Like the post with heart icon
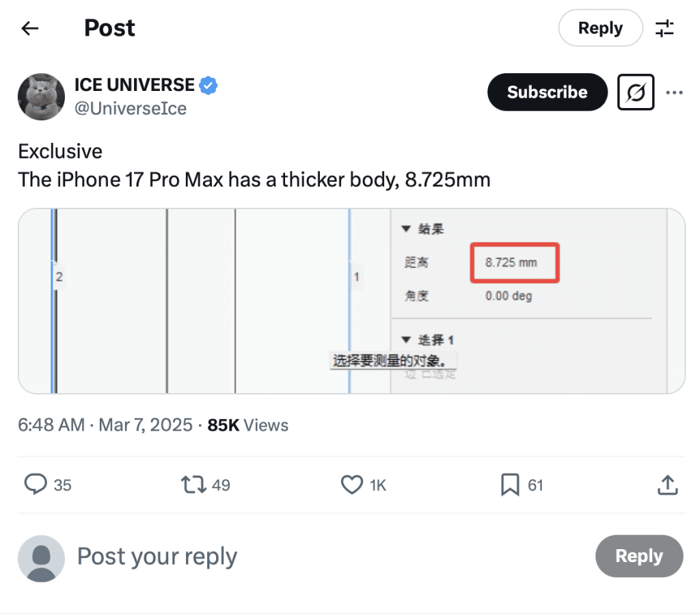700x614 pixels. point(351,485)
